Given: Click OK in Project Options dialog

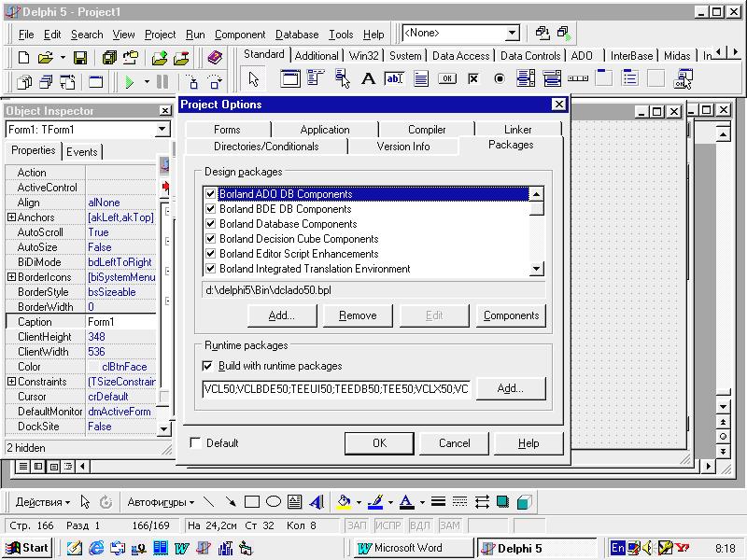Looking at the screenshot, I should (x=379, y=443).
